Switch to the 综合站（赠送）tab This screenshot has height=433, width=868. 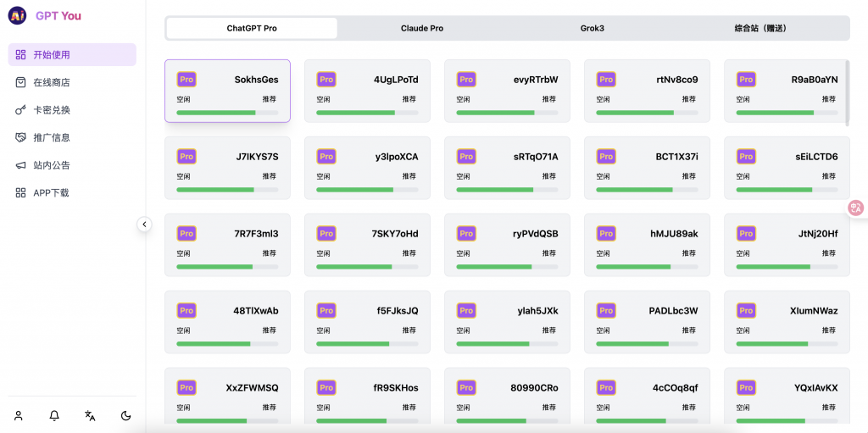pyautogui.click(x=760, y=28)
